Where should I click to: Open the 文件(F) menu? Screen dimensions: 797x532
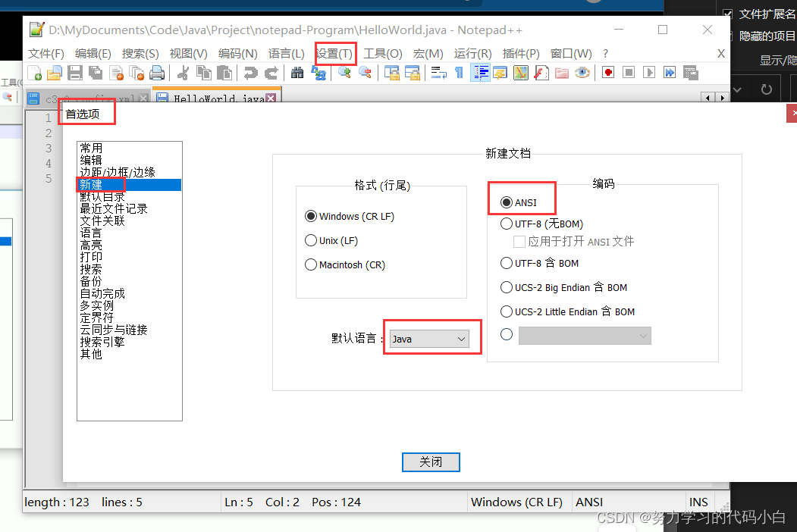click(45, 54)
